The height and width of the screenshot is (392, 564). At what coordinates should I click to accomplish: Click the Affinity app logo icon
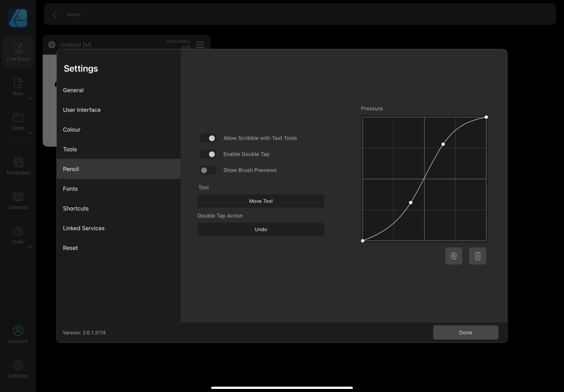pyautogui.click(x=18, y=18)
